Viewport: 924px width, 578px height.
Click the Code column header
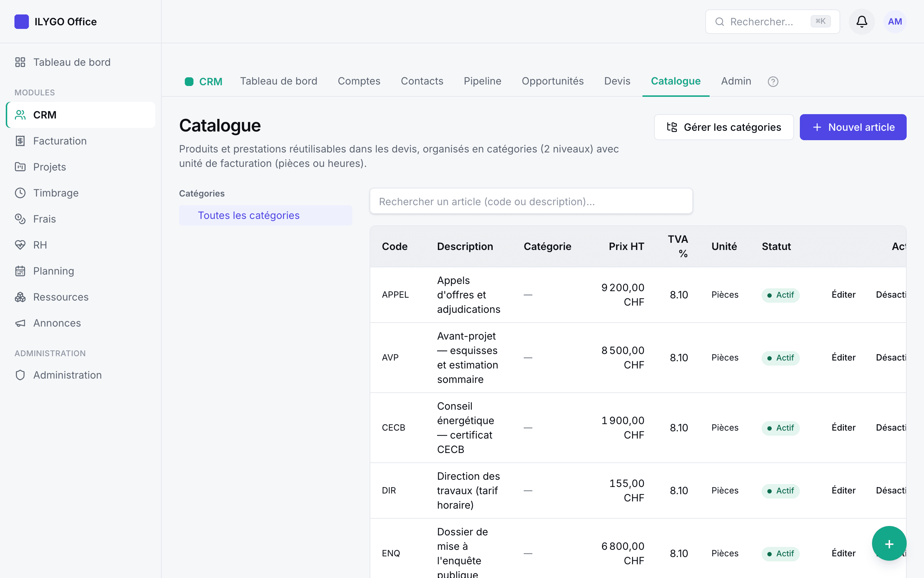pos(395,247)
